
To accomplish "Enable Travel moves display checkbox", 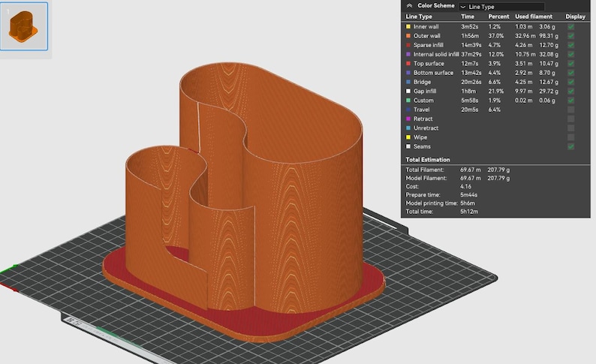I will click(570, 110).
